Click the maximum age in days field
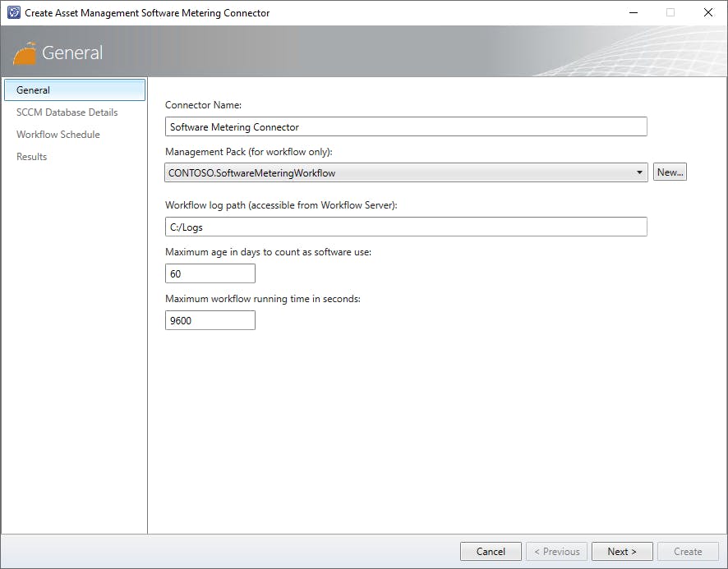This screenshot has height=569, width=728. 210,274
